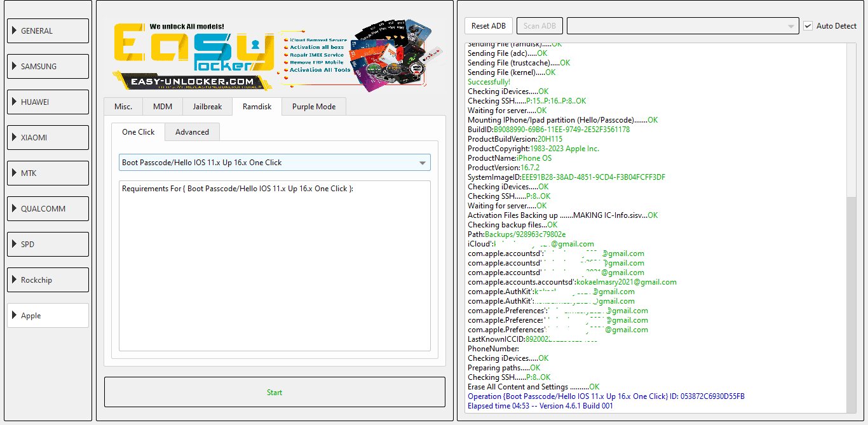Expand the GENERAL sidebar category arrow
868x425 pixels.
pos(13,30)
